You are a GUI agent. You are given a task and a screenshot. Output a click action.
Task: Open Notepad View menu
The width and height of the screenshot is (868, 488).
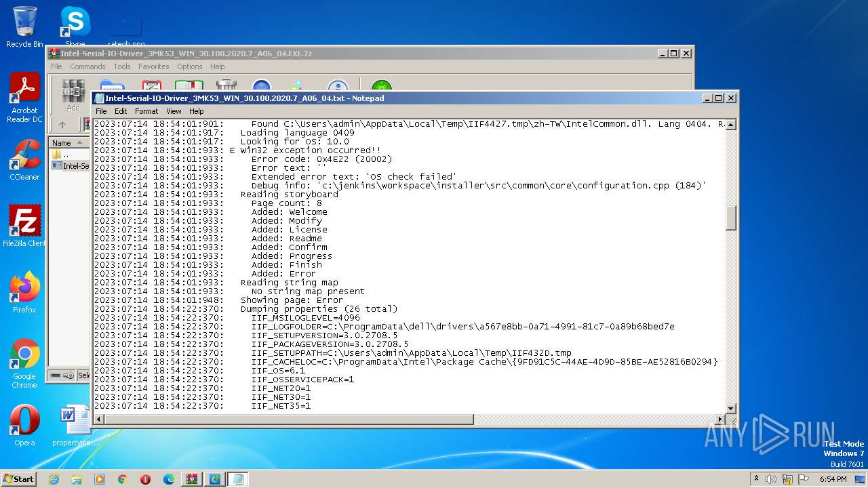(174, 111)
